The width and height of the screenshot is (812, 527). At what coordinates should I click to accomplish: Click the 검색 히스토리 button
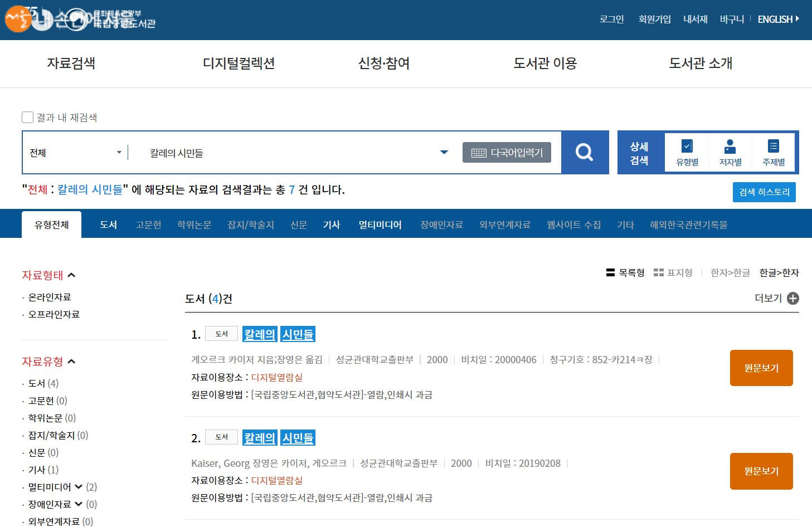point(764,192)
